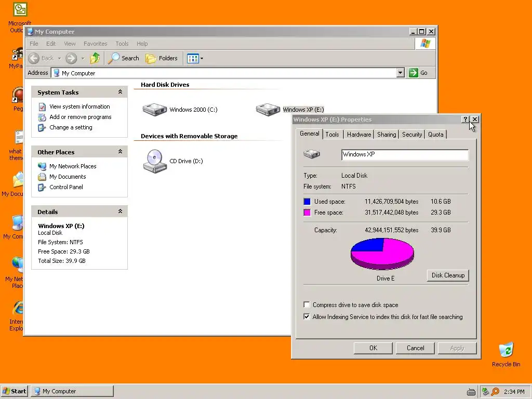Switch to the Hardware tab

[359, 135]
